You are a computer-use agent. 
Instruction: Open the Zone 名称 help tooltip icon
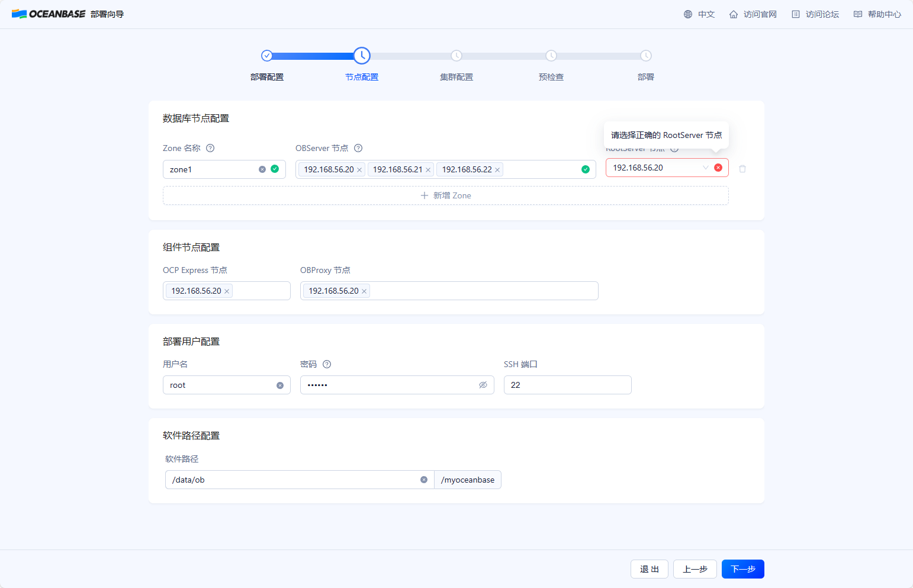pos(210,148)
